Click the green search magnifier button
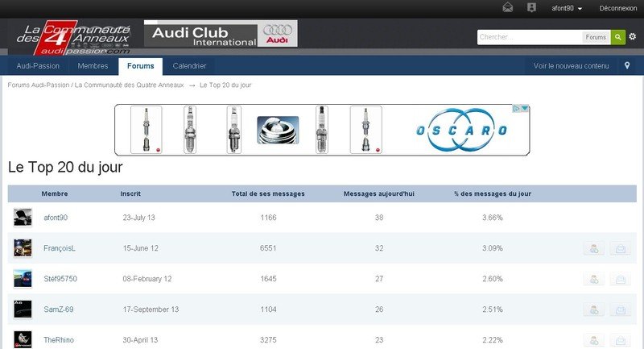Screen dimensions: 644x349 pos(617,37)
